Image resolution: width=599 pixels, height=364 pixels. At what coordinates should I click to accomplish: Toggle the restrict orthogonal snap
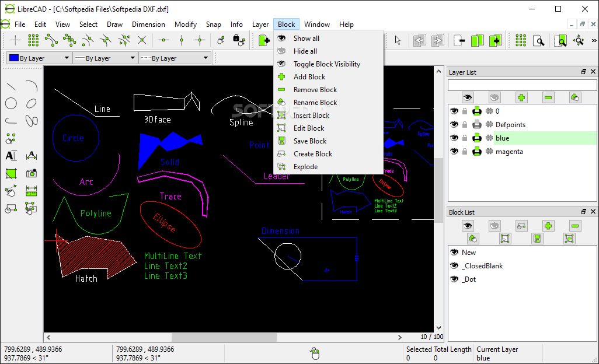[x=200, y=40]
